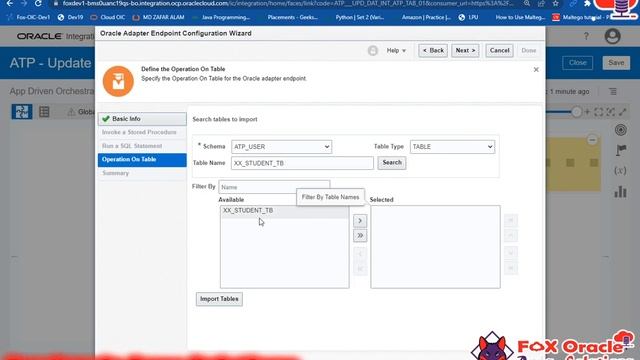Select the Operation On Table step
Viewport: 640px width, 360px height.
tap(142, 160)
